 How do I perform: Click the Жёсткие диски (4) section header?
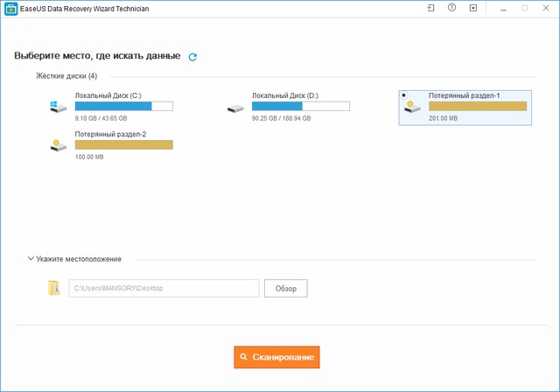66,76
